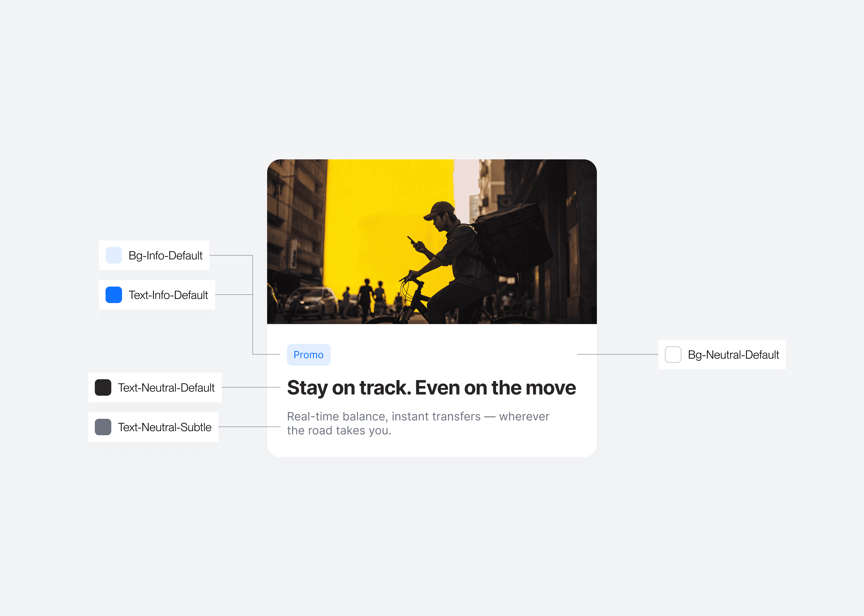The width and height of the screenshot is (864, 616).
Task: Click the Bg-Info-Default light blue swatch
Action: pos(114,255)
